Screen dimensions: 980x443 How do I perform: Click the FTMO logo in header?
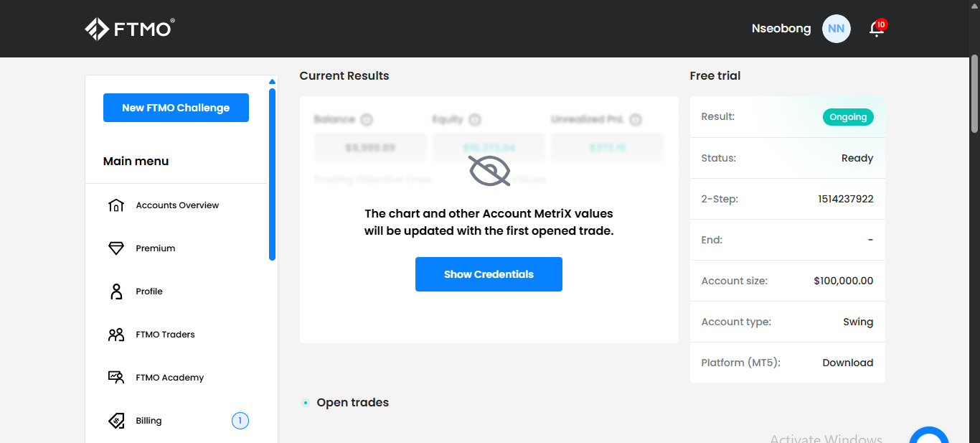[130, 29]
